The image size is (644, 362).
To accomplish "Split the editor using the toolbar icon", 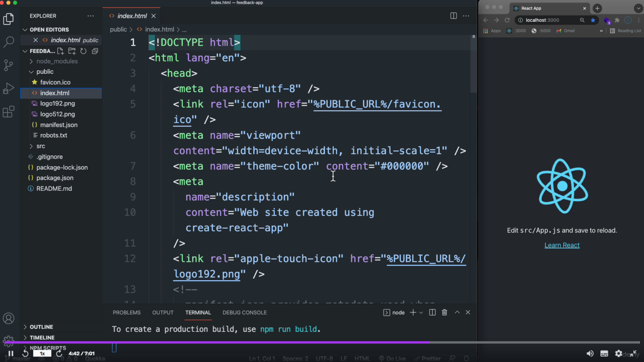I will [453, 16].
